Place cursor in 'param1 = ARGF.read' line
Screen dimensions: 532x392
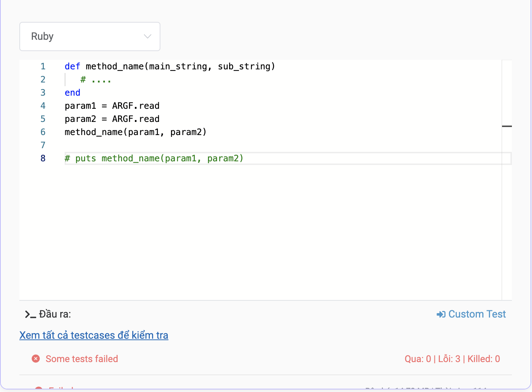(112, 106)
